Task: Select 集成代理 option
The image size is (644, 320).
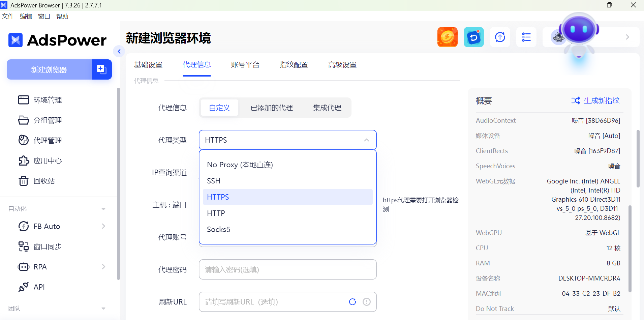Action: pyautogui.click(x=327, y=108)
